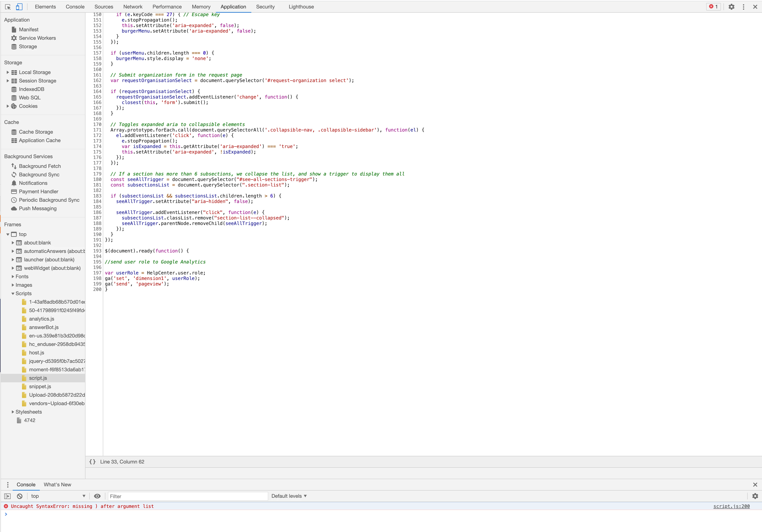Open console settings gear icon

point(755,496)
